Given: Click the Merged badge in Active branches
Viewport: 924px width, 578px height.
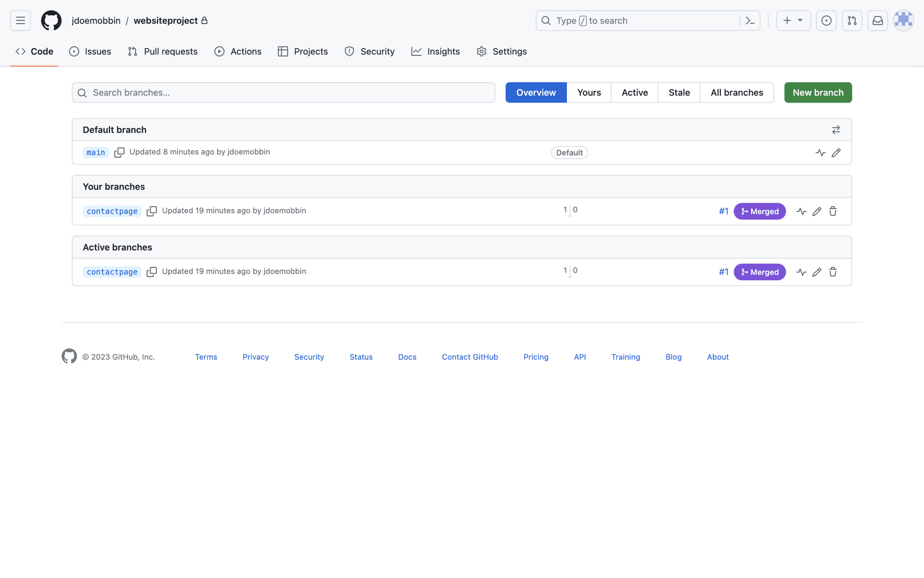Looking at the screenshot, I should pyautogui.click(x=759, y=272).
